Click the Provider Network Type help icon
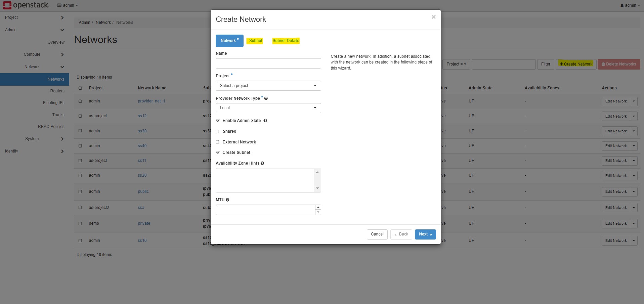 coord(266,98)
